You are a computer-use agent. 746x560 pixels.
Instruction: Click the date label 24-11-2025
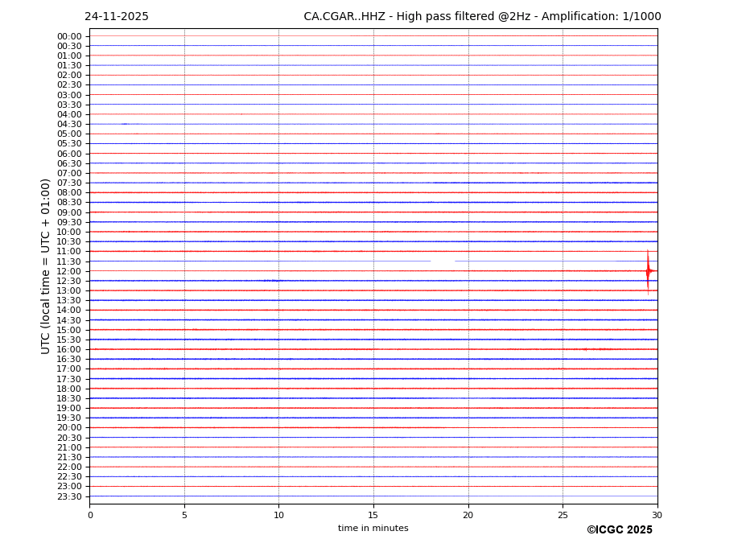[117, 17]
